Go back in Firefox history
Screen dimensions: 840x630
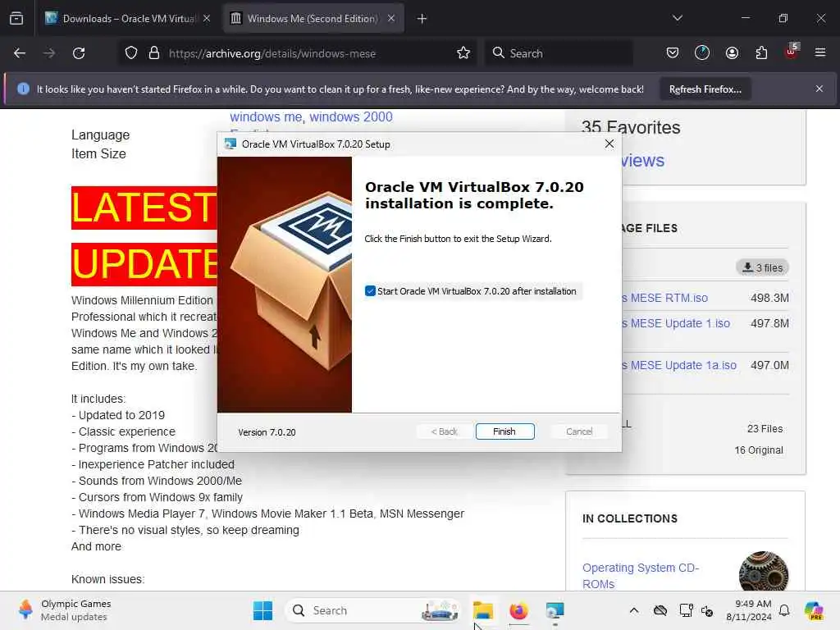(x=20, y=53)
